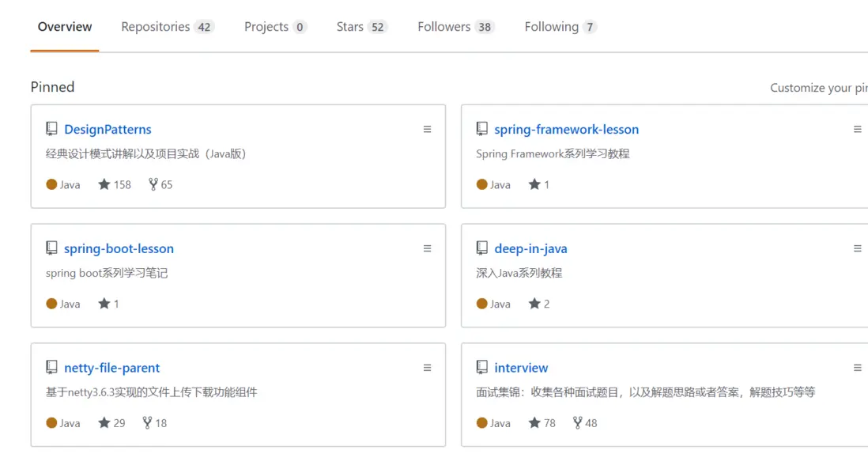
Task: Click the repo icon beside spring-boot-lesson
Action: point(51,248)
